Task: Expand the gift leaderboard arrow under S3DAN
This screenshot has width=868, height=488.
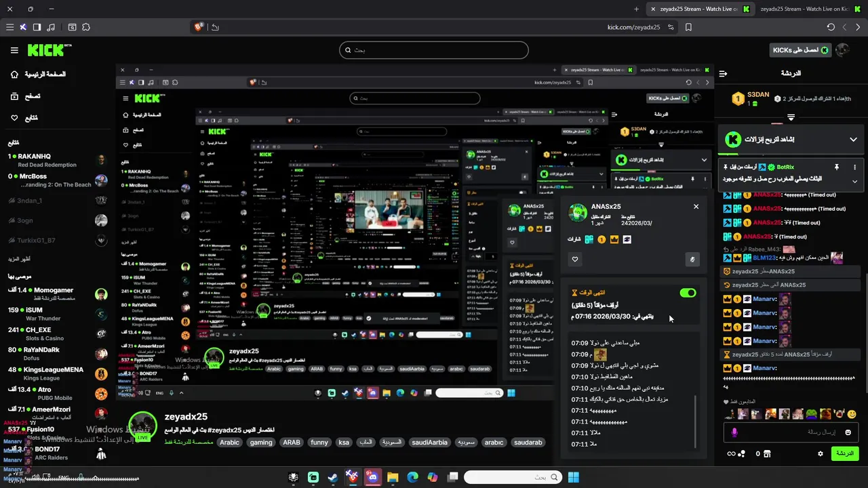Action: click(791, 118)
